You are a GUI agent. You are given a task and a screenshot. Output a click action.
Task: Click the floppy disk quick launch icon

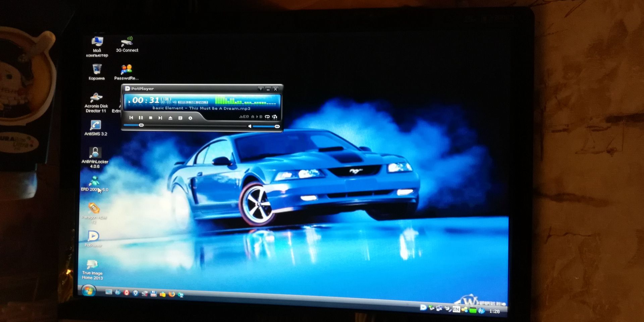pyautogui.click(x=154, y=294)
